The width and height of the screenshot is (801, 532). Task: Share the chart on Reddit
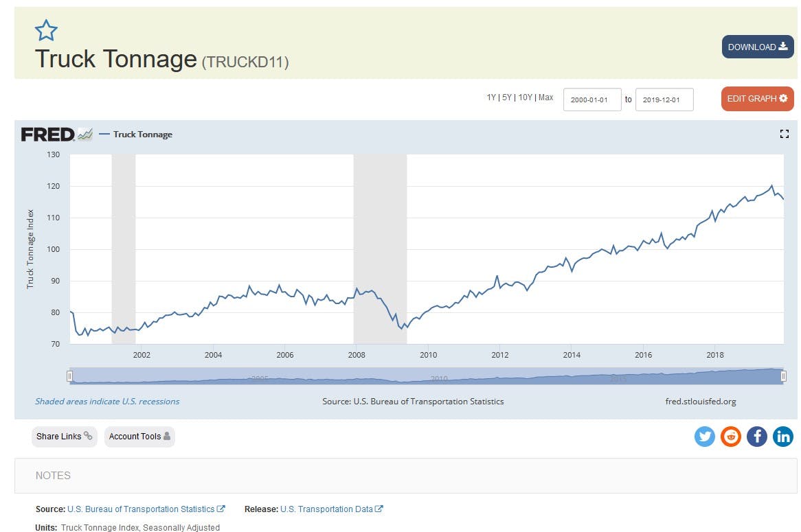point(730,437)
